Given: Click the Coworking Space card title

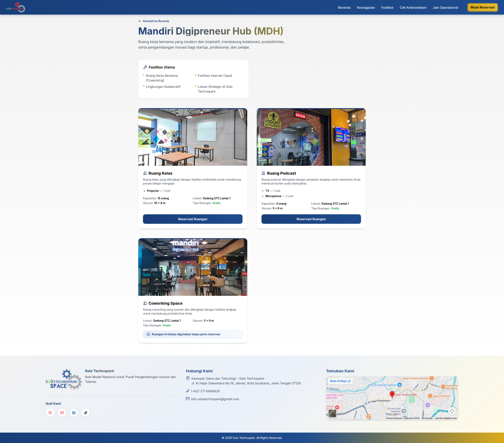Looking at the screenshot, I should 165,303.
